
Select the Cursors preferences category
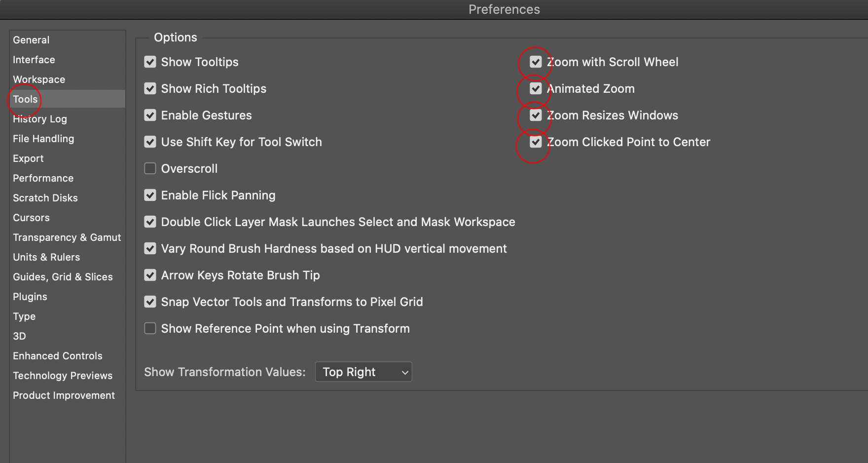tap(31, 217)
